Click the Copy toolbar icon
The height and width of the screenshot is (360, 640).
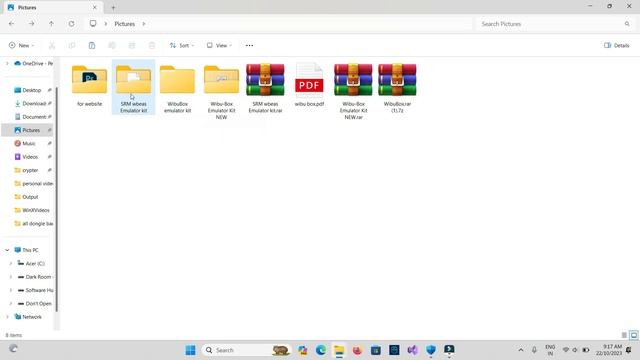pyautogui.click(x=72, y=45)
